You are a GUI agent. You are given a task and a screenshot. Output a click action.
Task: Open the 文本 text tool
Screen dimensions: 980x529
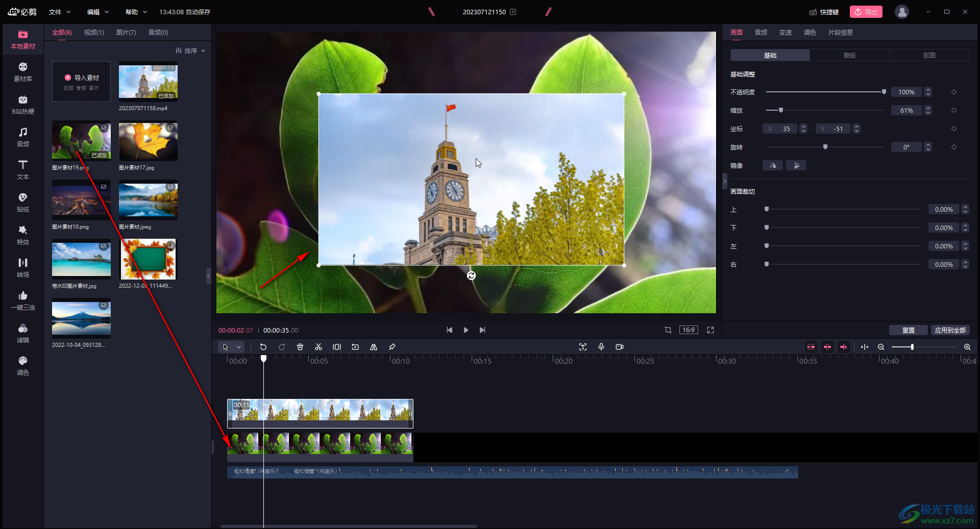(x=23, y=170)
